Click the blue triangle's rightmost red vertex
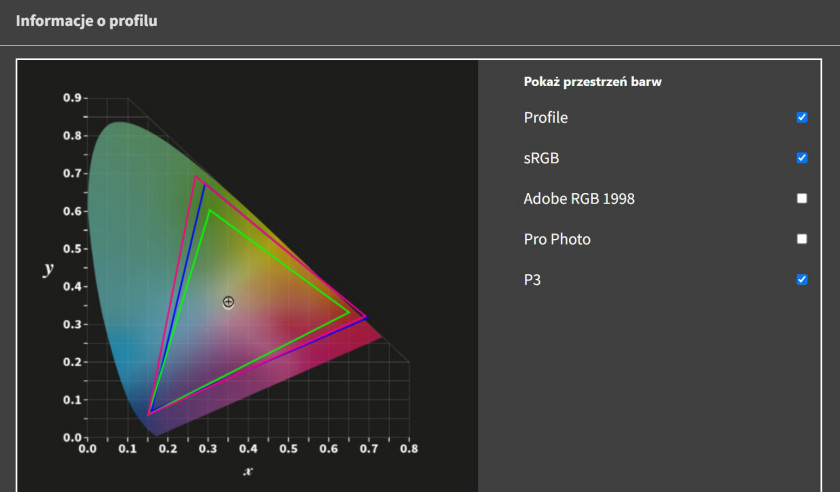Image resolution: width=840 pixels, height=492 pixels. pyautogui.click(x=367, y=318)
